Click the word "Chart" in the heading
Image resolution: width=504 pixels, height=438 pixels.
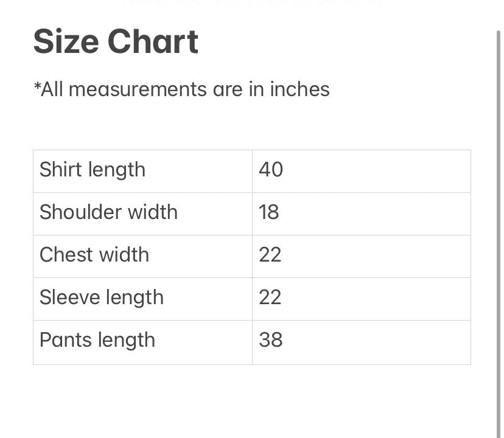point(153,42)
